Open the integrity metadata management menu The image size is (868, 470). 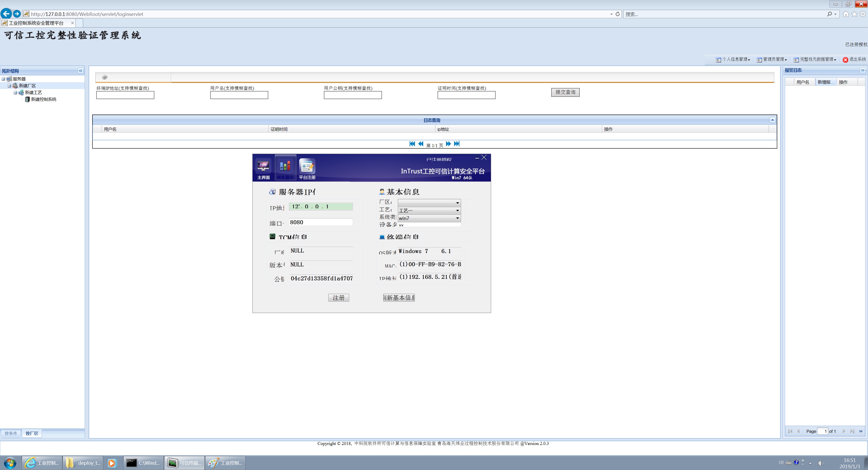pyautogui.click(x=815, y=60)
